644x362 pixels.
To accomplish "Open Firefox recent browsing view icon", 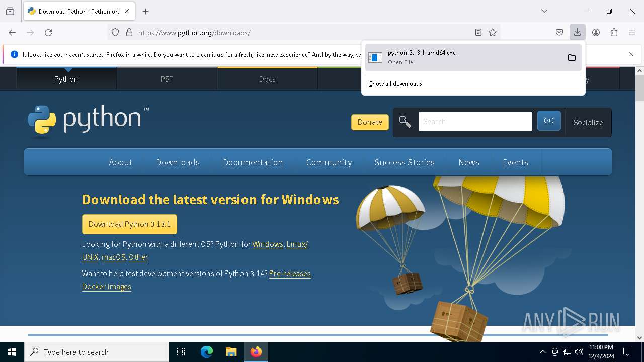I will pyautogui.click(x=10, y=11).
